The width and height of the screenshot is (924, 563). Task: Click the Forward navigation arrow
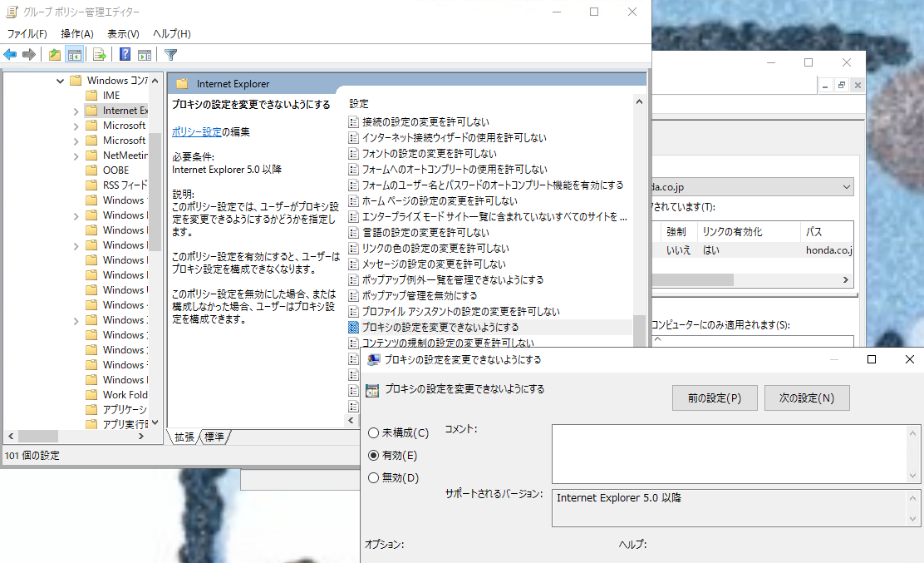pos(29,54)
